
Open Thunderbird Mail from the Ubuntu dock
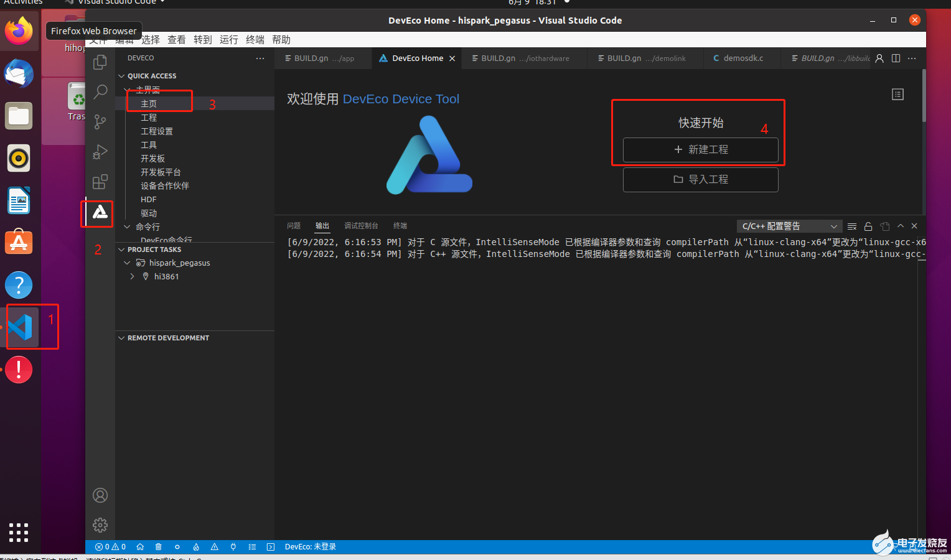pyautogui.click(x=19, y=73)
